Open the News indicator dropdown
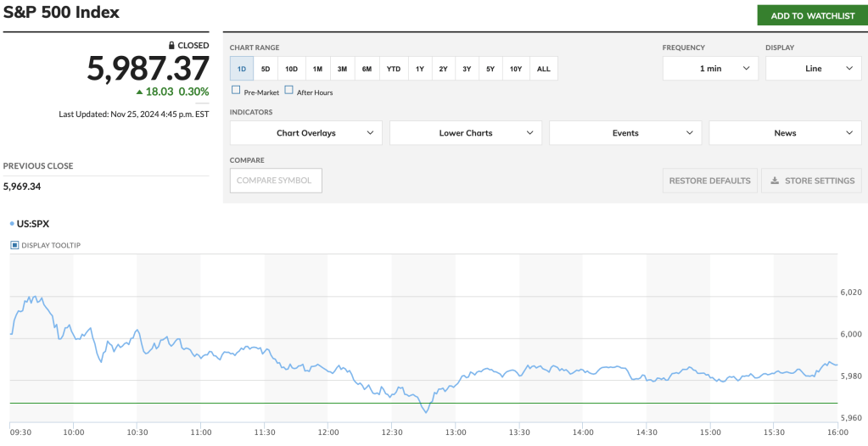This screenshot has width=868, height=446. point(785,133)
